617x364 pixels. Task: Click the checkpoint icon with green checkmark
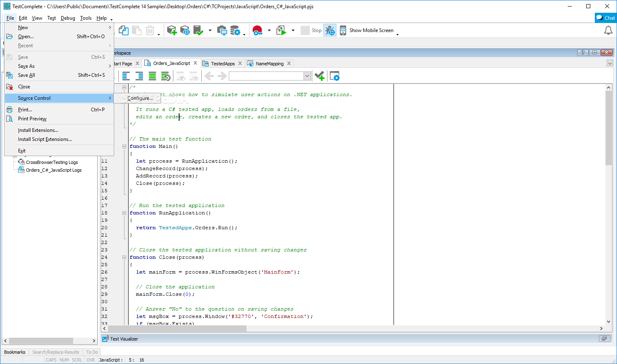click(x=198, y=30)
